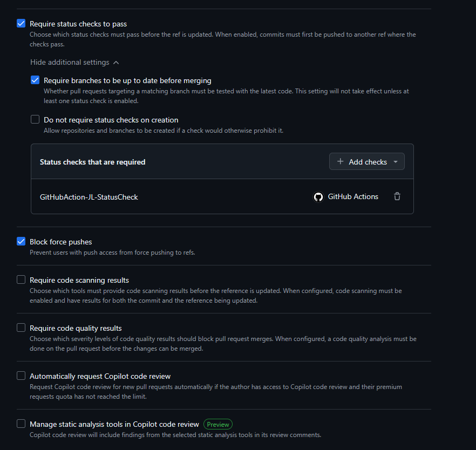Check Require code quality results

21,328
